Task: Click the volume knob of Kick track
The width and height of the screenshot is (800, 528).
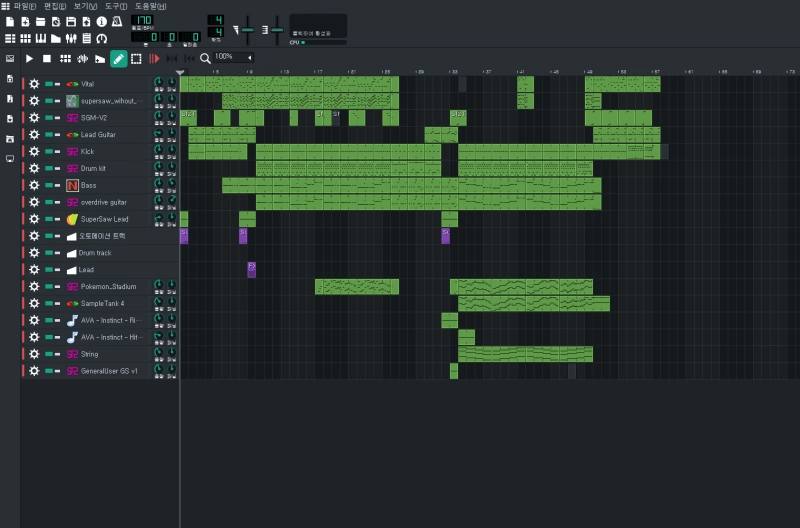Action: click(158, 151)
